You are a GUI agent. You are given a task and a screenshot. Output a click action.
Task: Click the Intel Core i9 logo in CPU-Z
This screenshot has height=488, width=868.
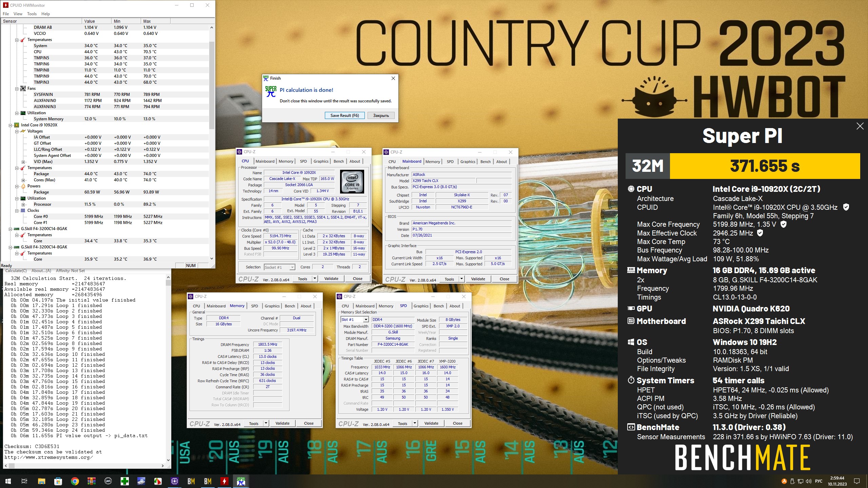tap(352, 182)
